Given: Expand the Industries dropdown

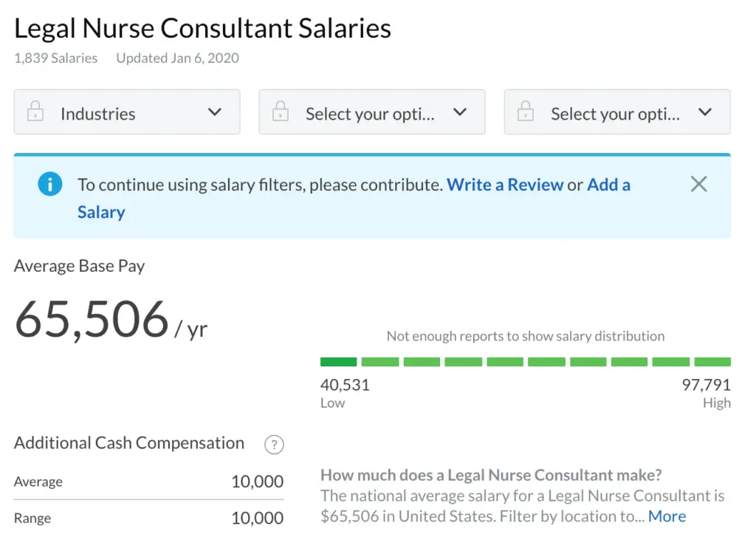Looking at the screenshot, I should [127, 113].
